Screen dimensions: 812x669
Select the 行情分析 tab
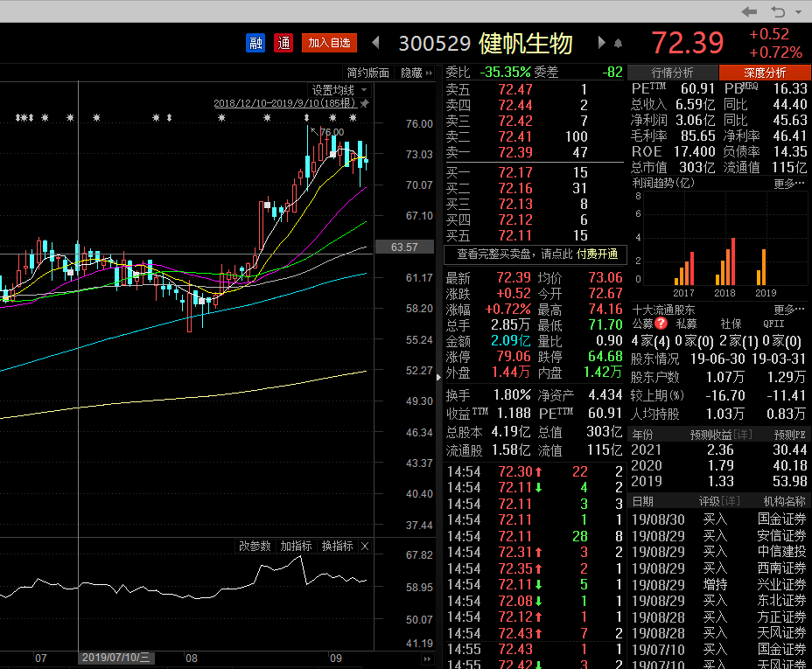click(x=672, y=73)
